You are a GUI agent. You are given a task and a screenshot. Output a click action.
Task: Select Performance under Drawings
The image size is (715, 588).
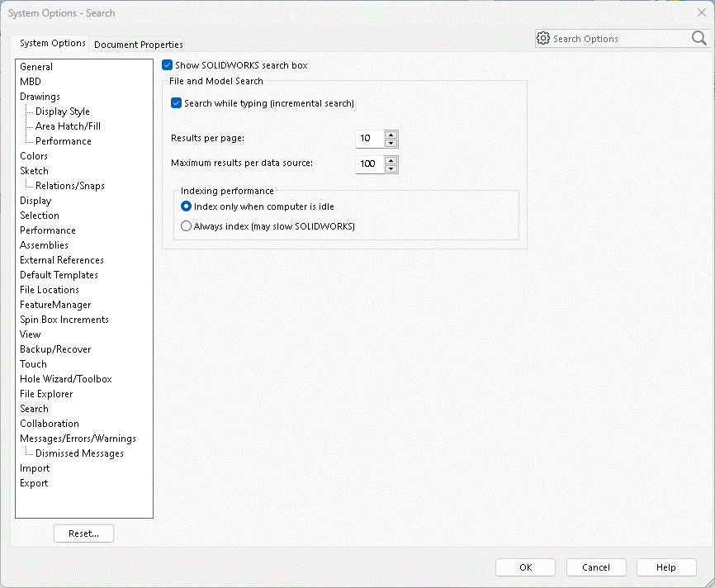(64, 141)
